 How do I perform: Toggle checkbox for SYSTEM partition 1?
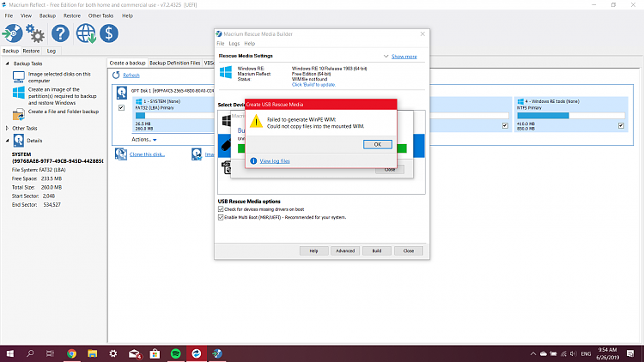click(x=121, y=108)
